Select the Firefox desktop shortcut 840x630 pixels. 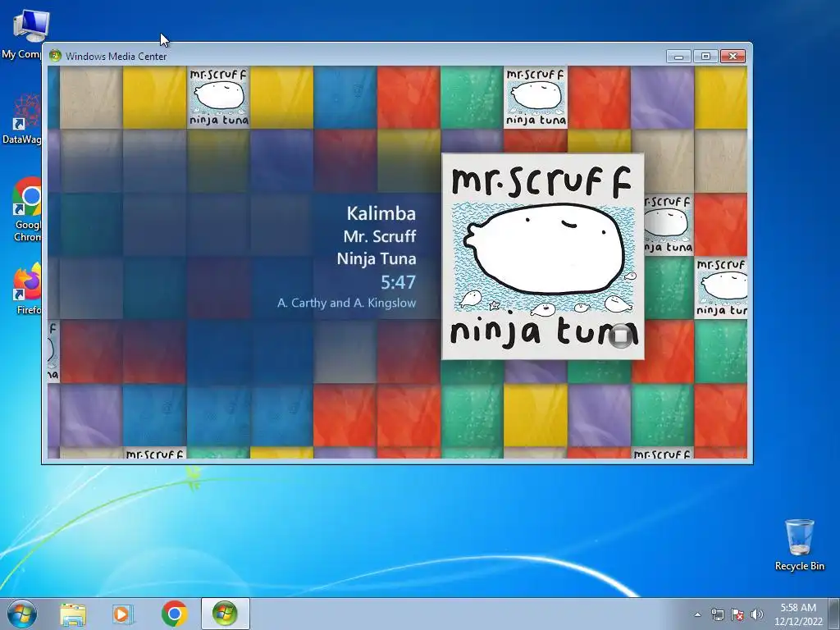point(27,288)
